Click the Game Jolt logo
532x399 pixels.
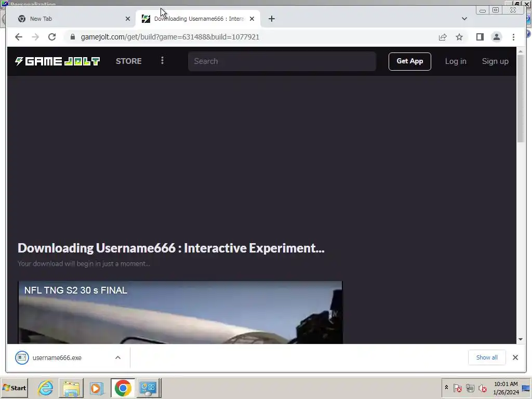(57, 61)
